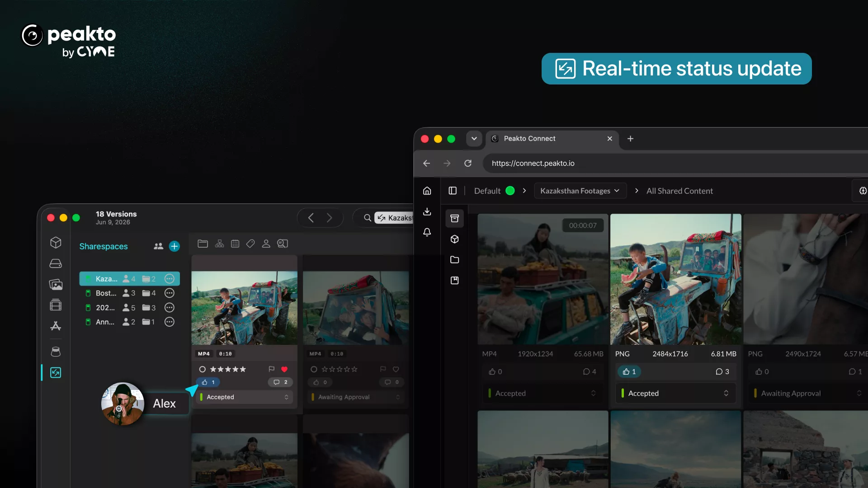This screenshot has height=488, width=868.
Task: Open comments showing 2 on first Peakto card
Action: (x=280, y=382)
